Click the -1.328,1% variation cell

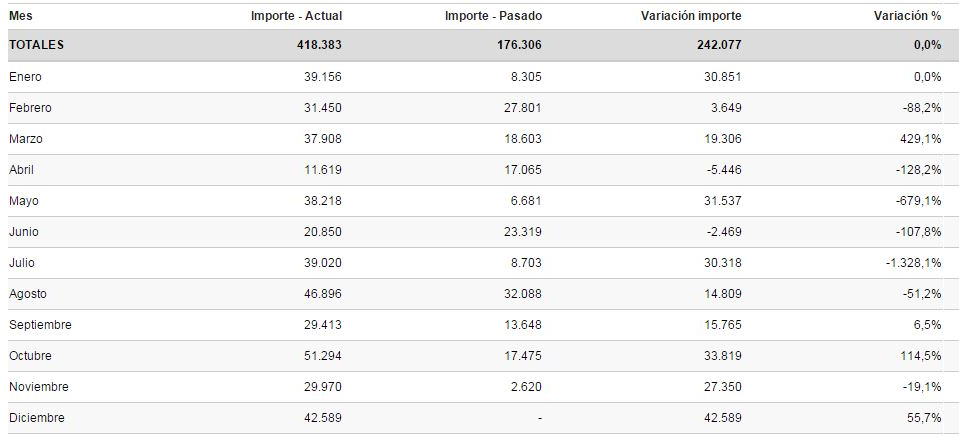913,263
